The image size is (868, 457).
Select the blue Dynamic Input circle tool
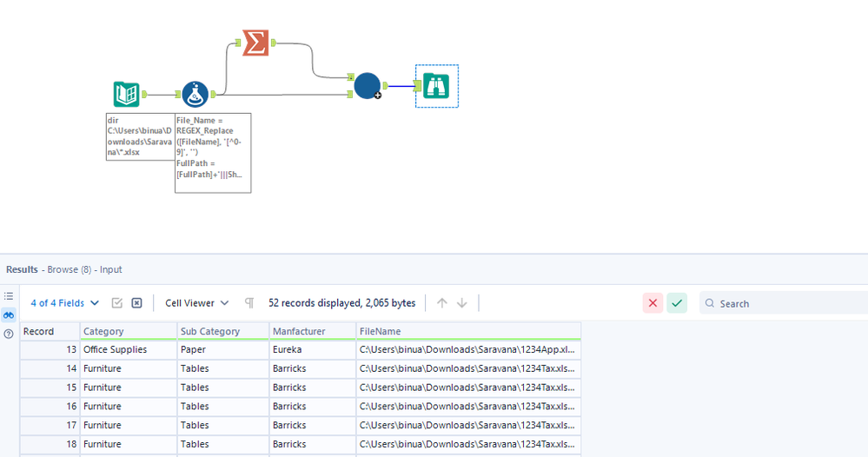tap(367, 86)
